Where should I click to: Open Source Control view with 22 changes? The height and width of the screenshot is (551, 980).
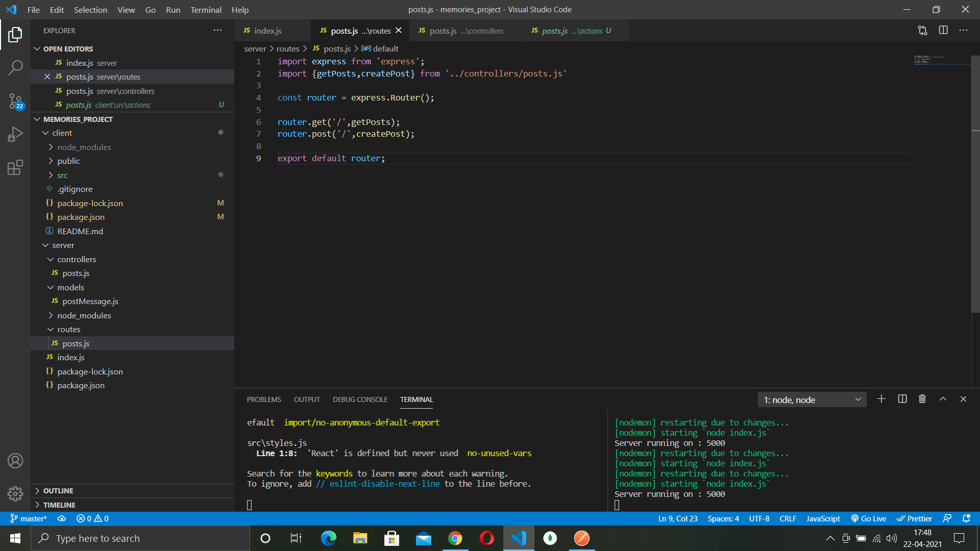click(15, 101)
